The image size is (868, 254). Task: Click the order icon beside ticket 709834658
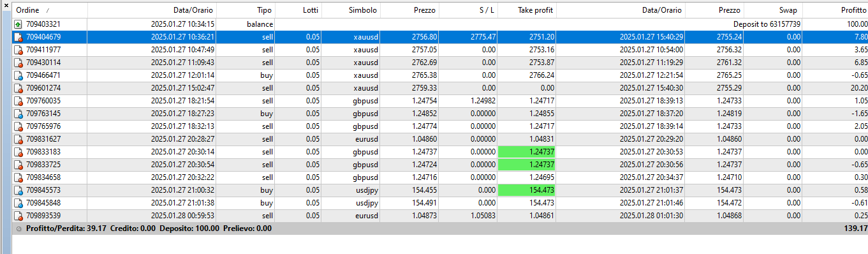18,177
